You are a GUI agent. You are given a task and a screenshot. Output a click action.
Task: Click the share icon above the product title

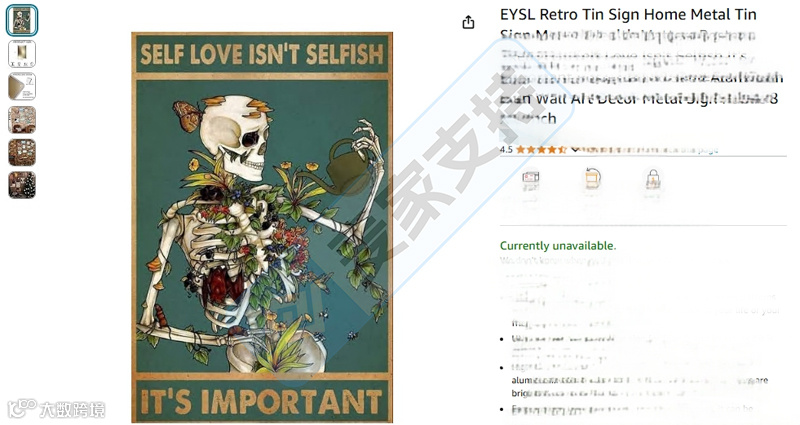[468, 22]
